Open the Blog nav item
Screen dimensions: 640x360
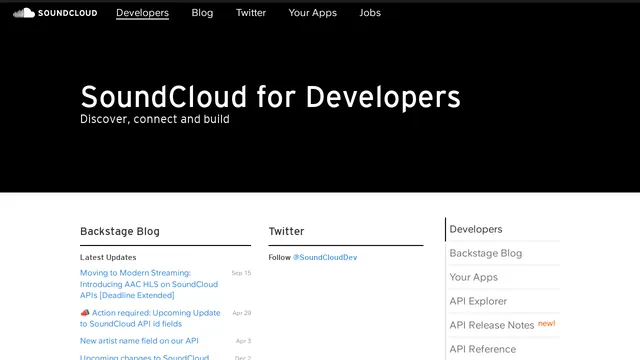(202, 13)
